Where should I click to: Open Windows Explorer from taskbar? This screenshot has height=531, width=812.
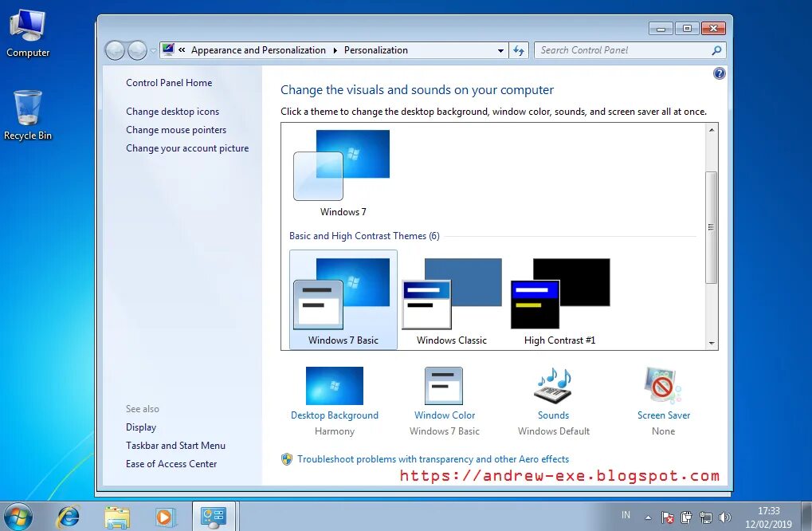(x=117, y=517)
